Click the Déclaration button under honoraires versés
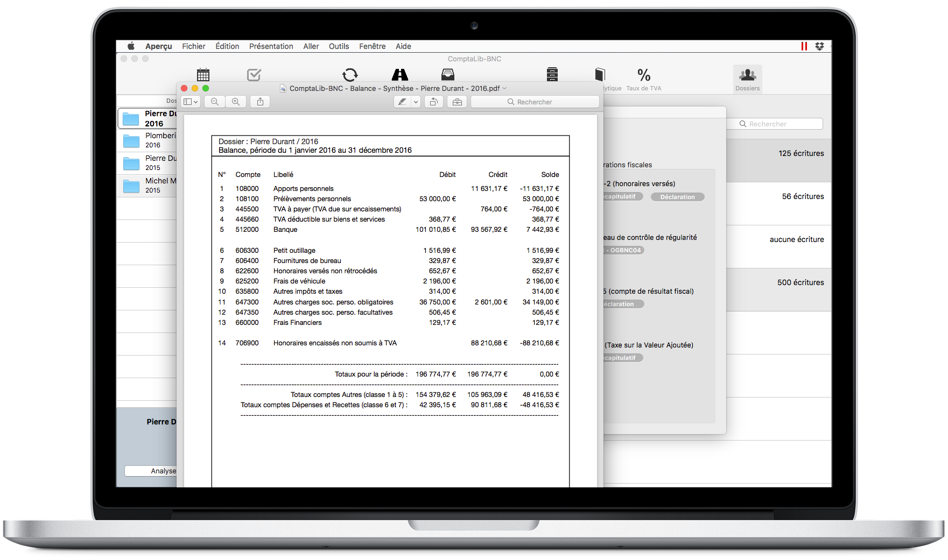 point(677,197)
